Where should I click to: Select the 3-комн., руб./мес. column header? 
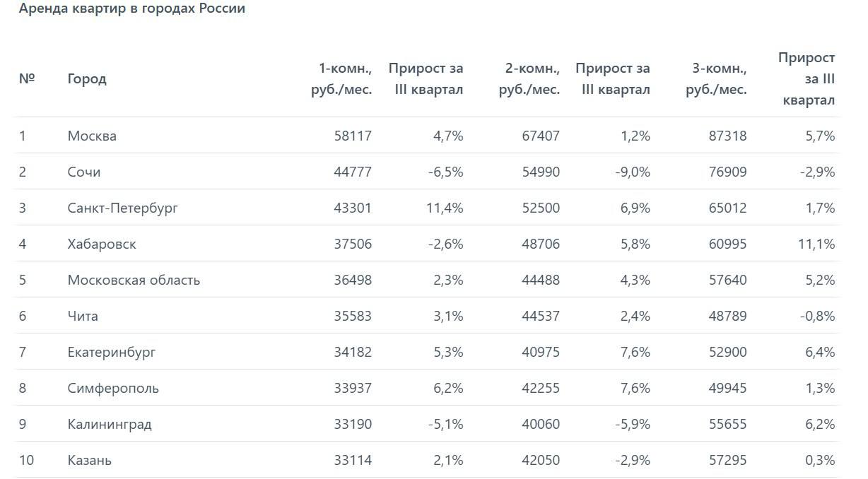point(716,79)
